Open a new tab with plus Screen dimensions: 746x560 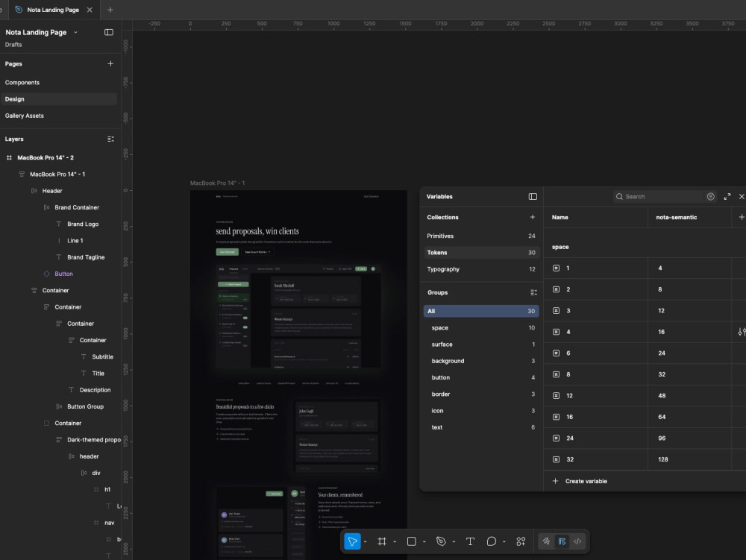[110, 10]
